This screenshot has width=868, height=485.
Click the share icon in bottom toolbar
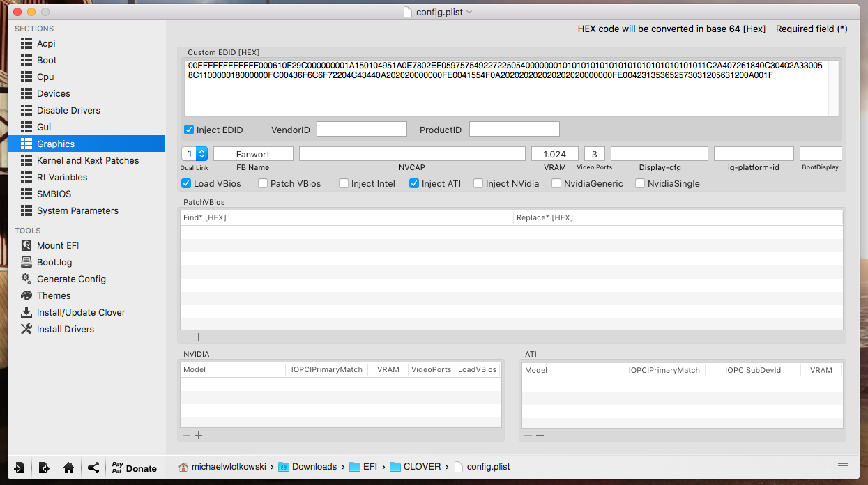[93, 468]
